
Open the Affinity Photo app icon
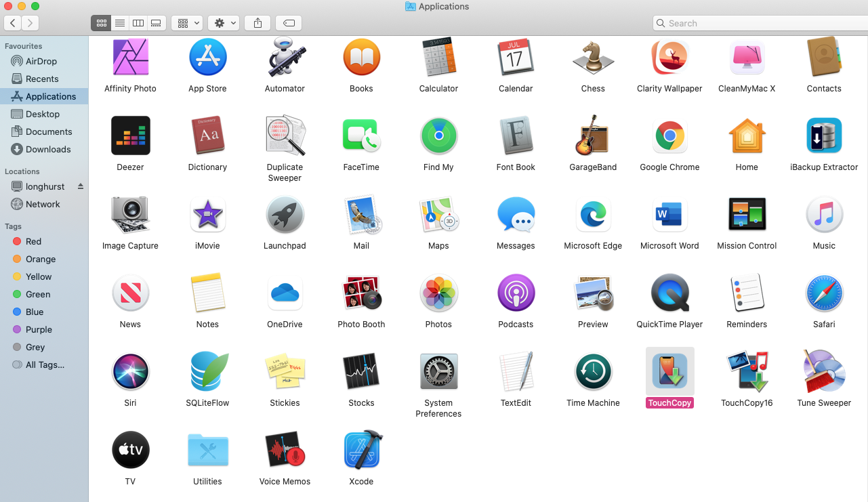click(x=130, y=58)
